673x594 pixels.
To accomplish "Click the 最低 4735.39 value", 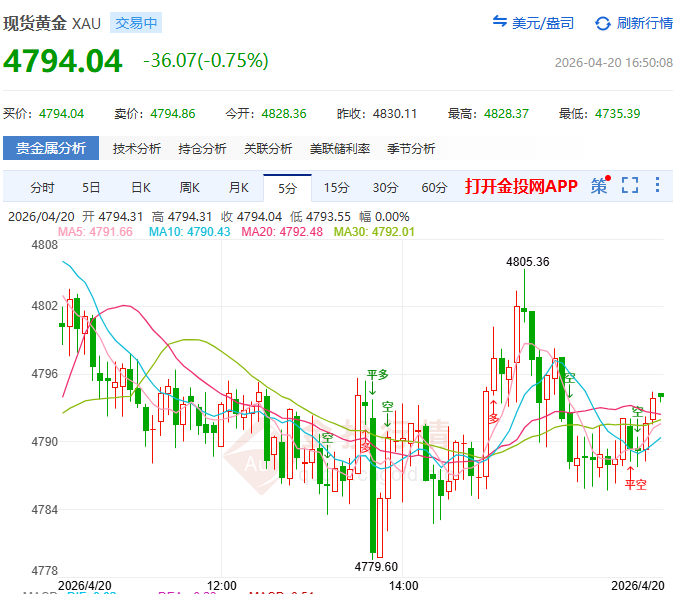I will click(x=617, y=114).
